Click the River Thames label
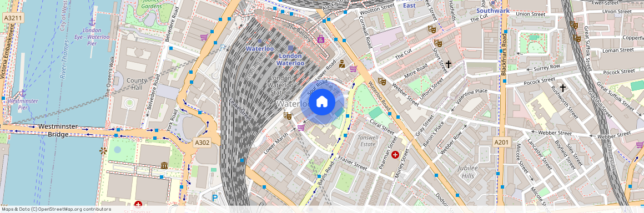This screenshot has width=644, height=213. point(64,60)
